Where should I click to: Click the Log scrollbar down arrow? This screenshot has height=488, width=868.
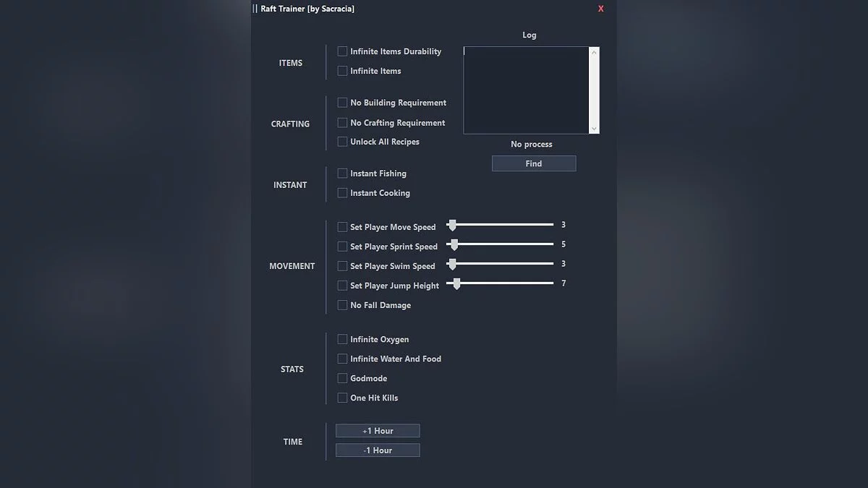pyautogui.click(x=595, y=129)
